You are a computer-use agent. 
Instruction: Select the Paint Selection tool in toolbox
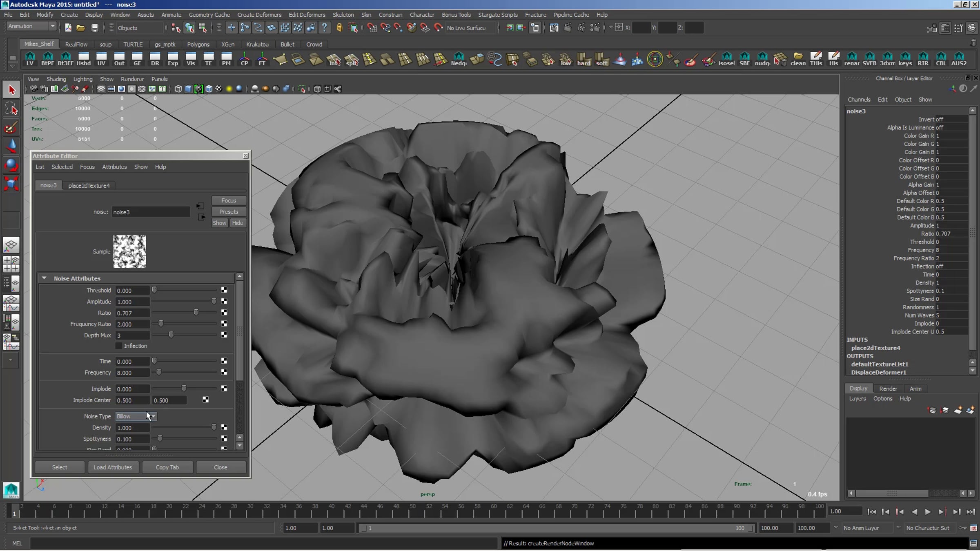click(x=11, y=128)
